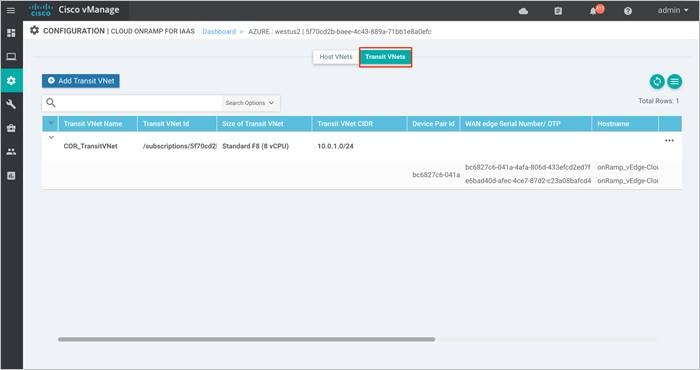Select the 10.0.1.0/24 CIDR cell
This screenshot has height=370, width=700.
335,146
